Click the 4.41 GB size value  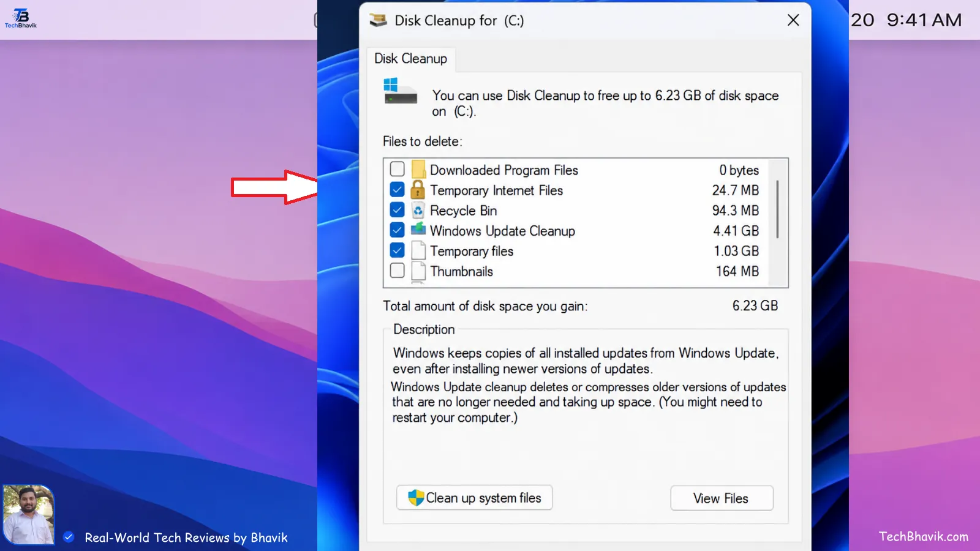pyautogui.click(x=736, y=231)
